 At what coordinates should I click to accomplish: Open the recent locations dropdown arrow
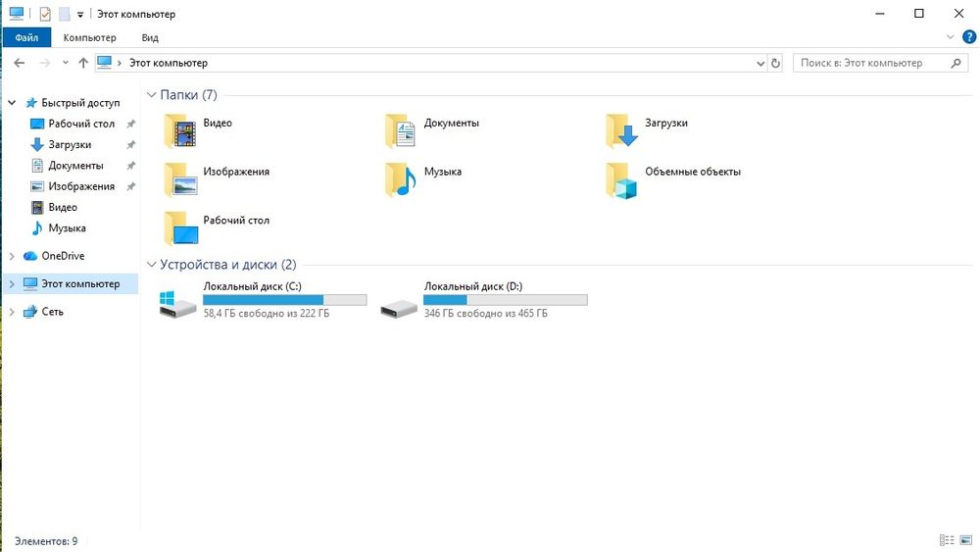[65, 63]
